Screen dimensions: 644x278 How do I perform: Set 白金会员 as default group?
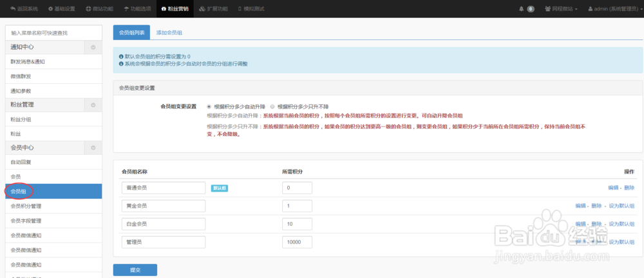[621, 224]
